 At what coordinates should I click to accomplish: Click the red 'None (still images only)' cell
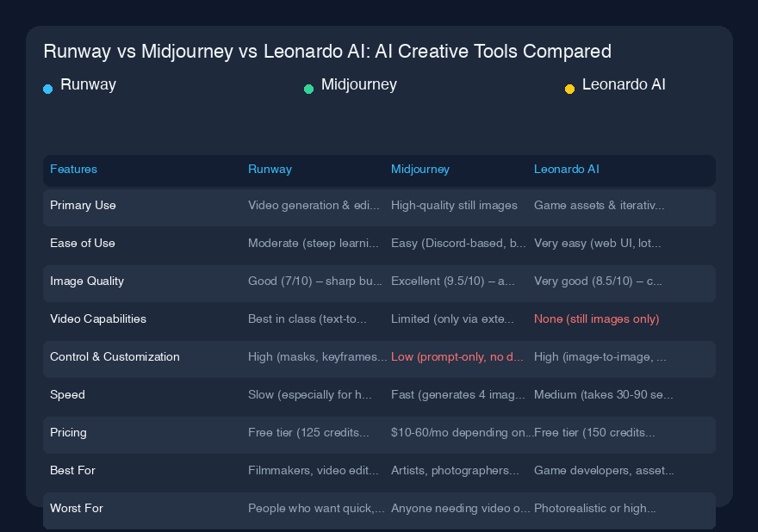[597, 319]
